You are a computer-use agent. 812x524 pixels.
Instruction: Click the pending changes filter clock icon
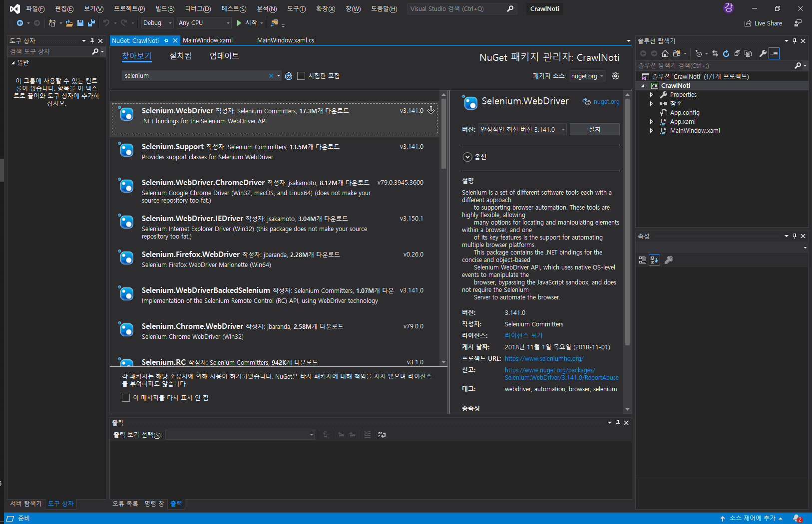(x=699, y=53)
